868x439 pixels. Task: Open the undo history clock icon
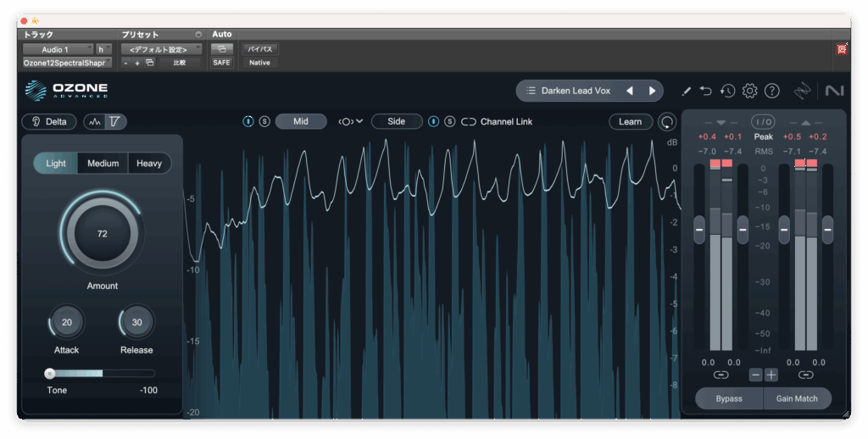(727, 91)
